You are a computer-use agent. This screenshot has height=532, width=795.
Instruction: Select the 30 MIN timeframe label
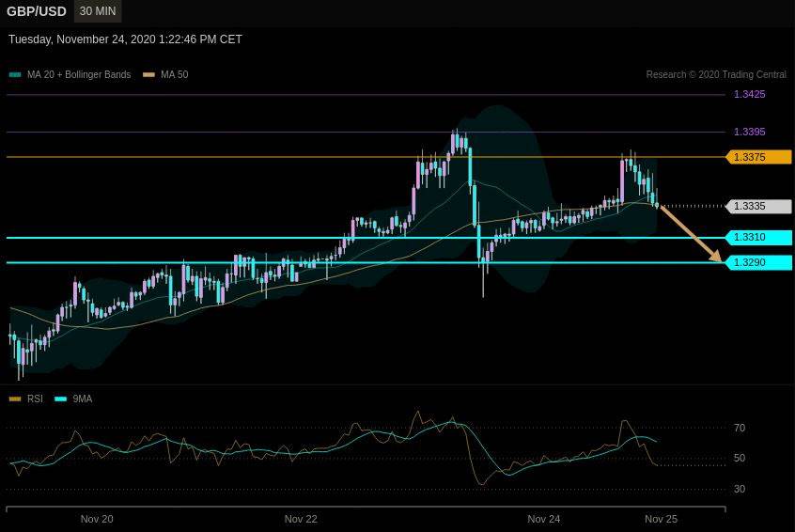pyautogui.click(x=98, y=11)
